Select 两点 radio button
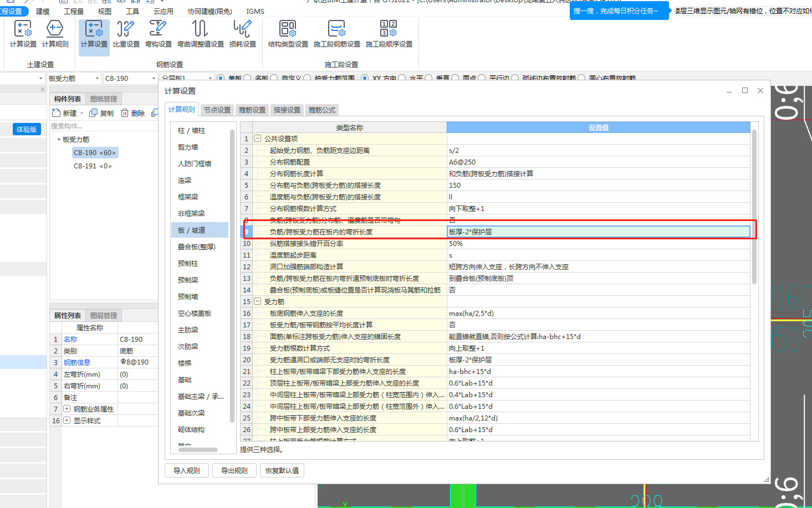Screen dimensions: 812x508 (455, 78)
